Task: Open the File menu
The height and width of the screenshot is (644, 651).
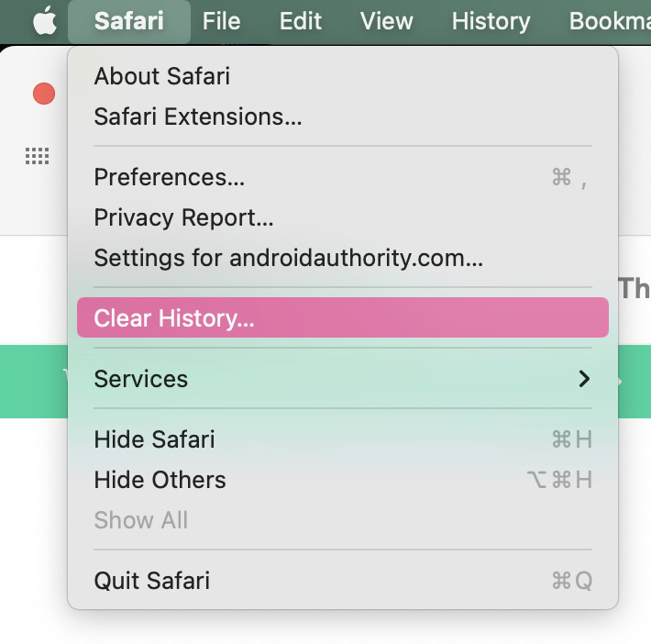Action: (x=222, y=21)
